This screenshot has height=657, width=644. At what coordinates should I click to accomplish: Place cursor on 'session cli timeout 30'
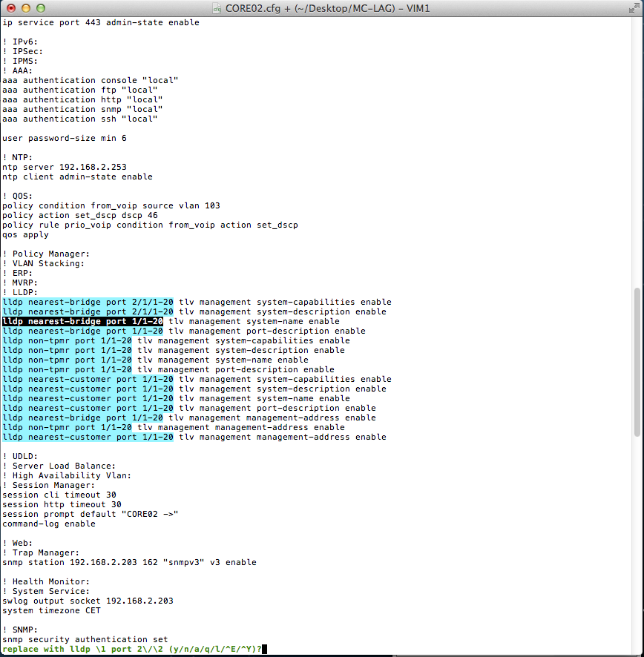click(59, 495)
